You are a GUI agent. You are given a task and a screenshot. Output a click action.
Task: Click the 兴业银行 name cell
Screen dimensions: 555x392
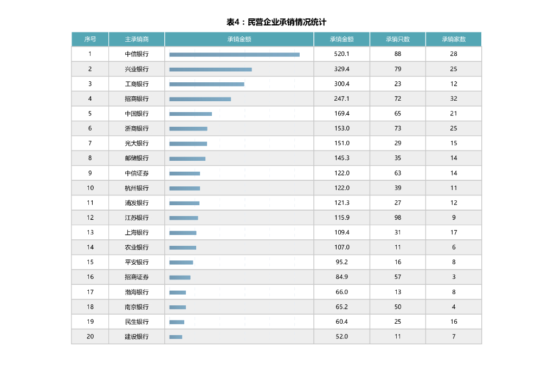coord(137,69)
